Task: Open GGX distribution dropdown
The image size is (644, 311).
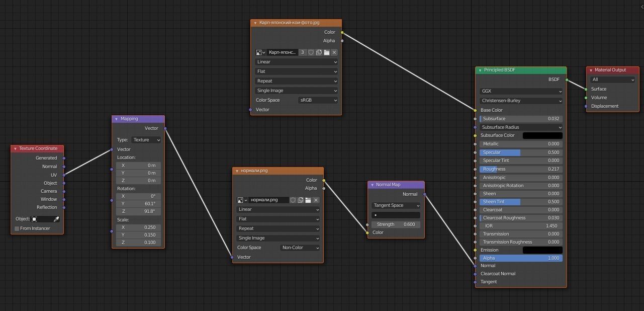Action: pos(521,91)
